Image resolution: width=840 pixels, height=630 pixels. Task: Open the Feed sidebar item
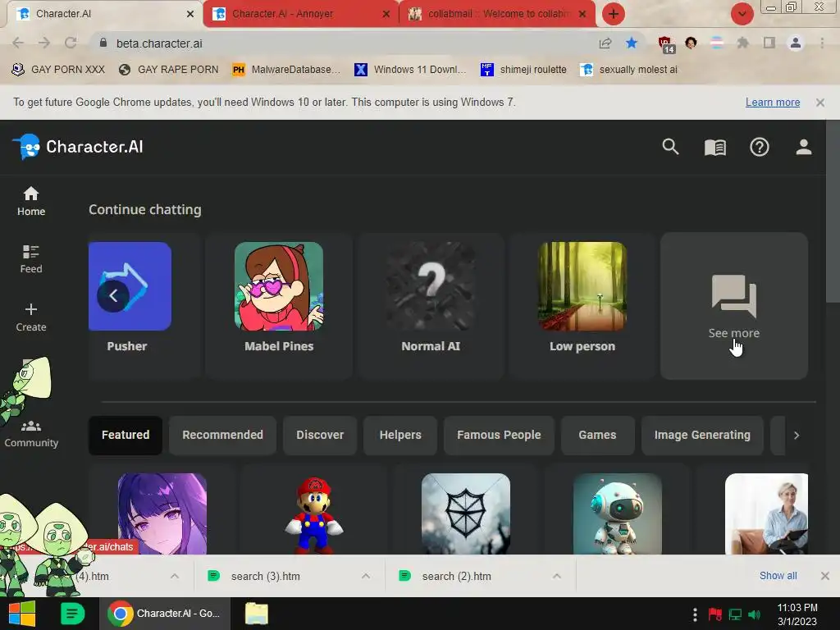pos(31,259)
